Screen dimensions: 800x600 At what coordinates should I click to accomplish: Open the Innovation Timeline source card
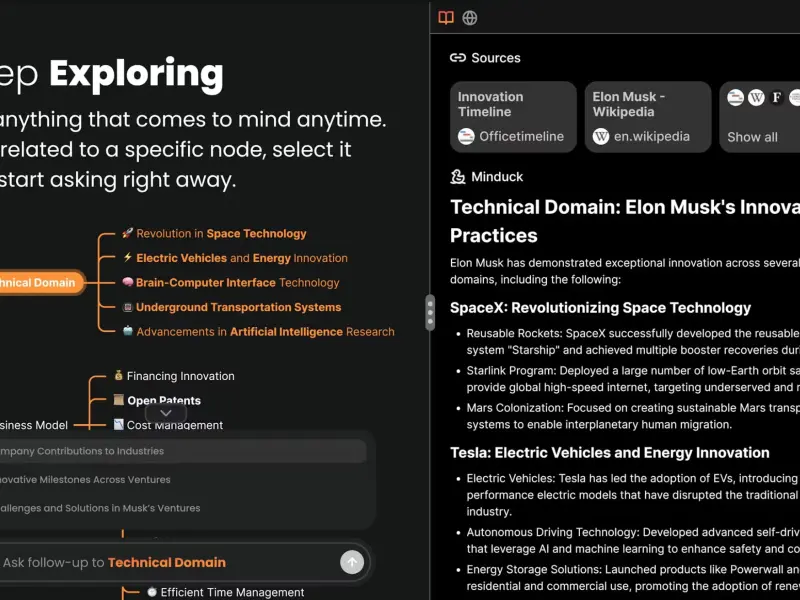(513, 117)
